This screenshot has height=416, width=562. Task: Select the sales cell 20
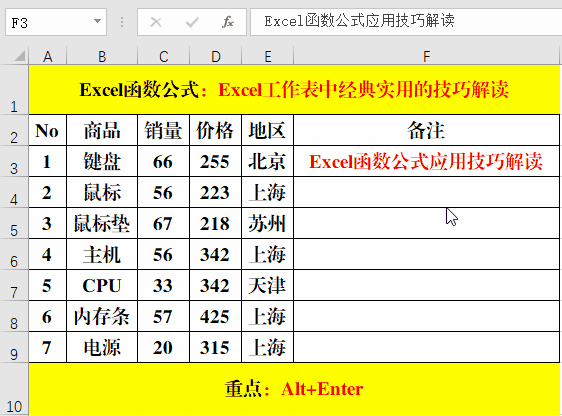[163, 347]
